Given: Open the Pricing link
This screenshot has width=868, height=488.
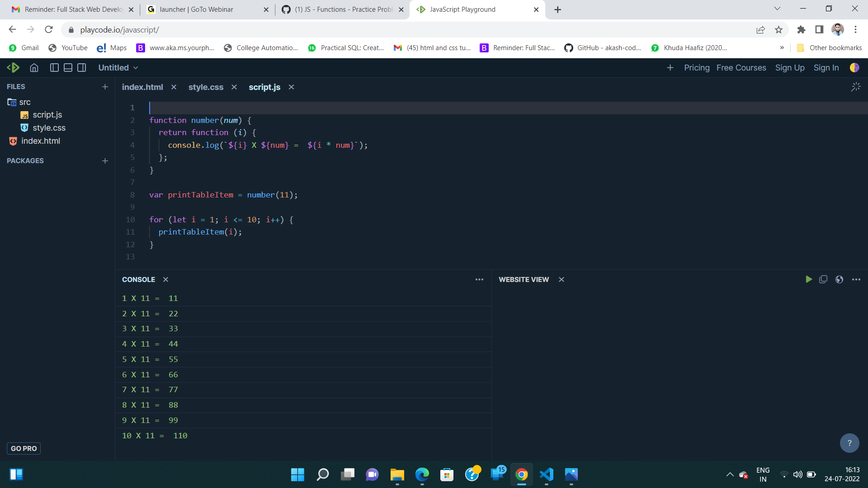Looking at the screenshot, I should 697,67.
